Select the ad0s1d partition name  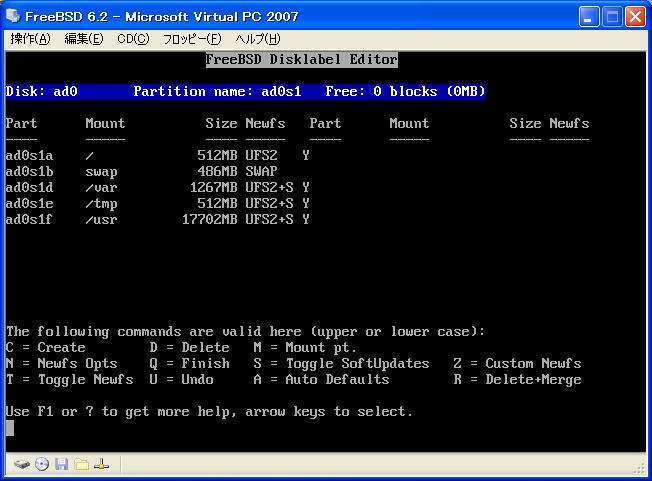pyautogui.click(x=29, y=187)
